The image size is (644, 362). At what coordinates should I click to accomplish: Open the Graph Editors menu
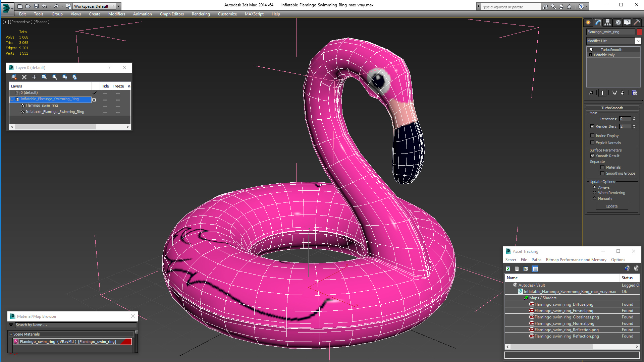tap(172, 14)
